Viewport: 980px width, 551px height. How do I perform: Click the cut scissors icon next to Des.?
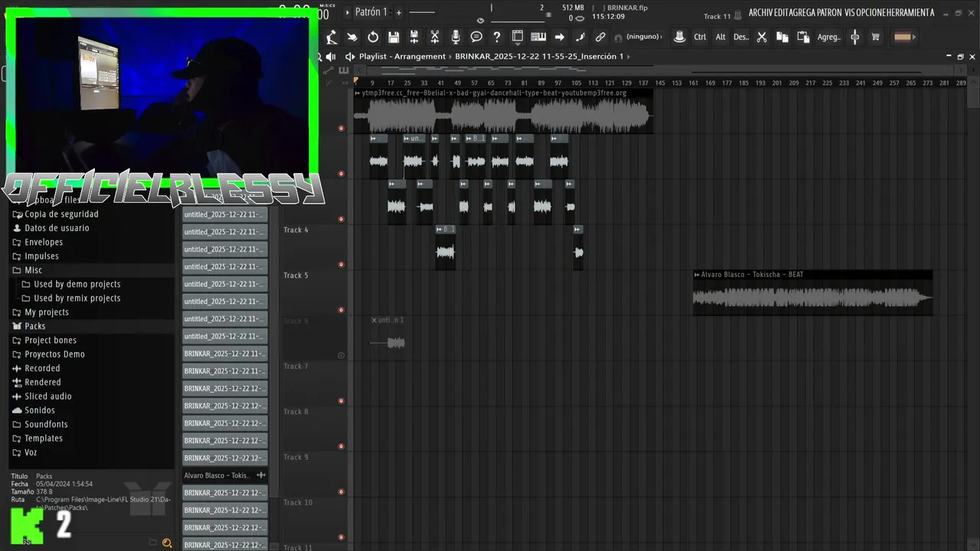coord(762,37)
